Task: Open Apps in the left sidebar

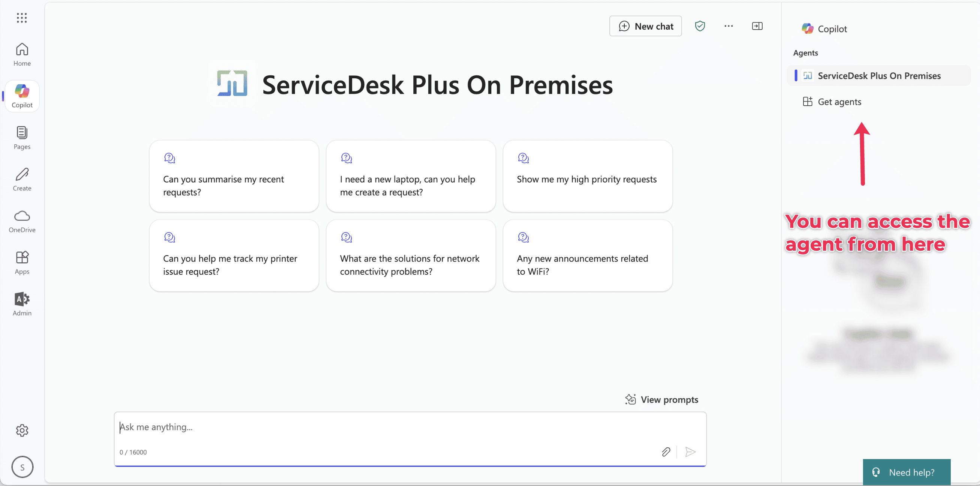Action: pos(22,263)
